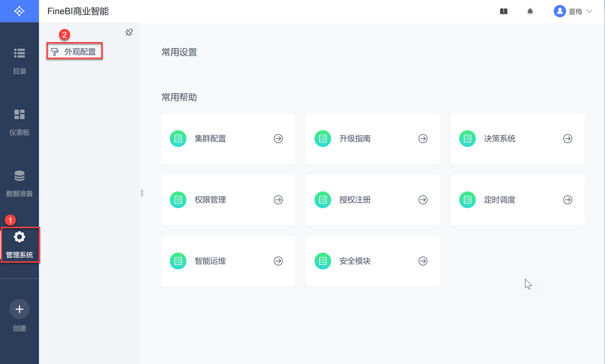Viewport: 605px width, 364px height.
Task: Click the arrow icon on 决策系统 card
Action: [x=568, y=139]
